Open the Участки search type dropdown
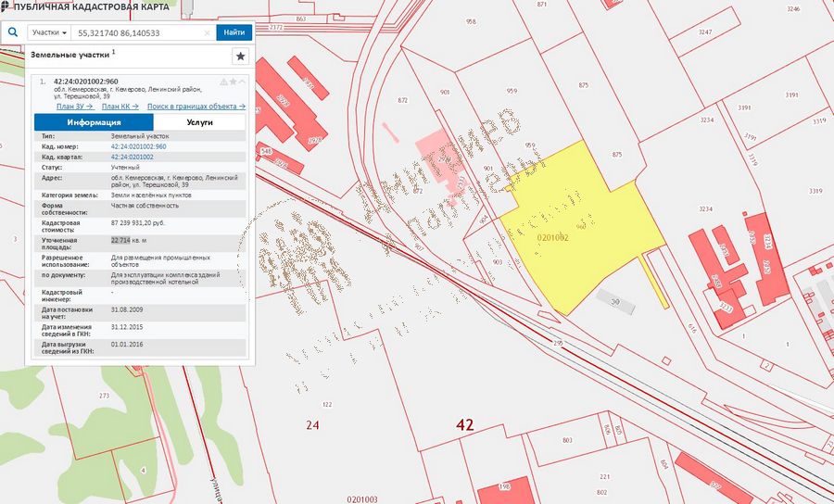This screenshot has height=504, width=834. click(49, 32)
